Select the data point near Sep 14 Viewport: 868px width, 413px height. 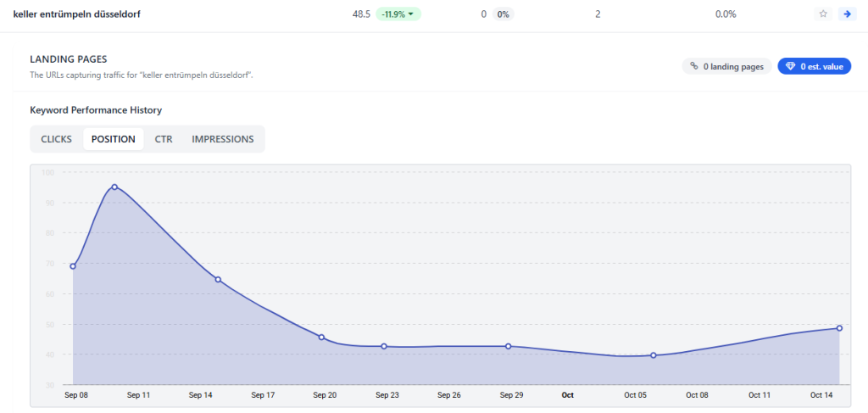(x=218, y=280)
